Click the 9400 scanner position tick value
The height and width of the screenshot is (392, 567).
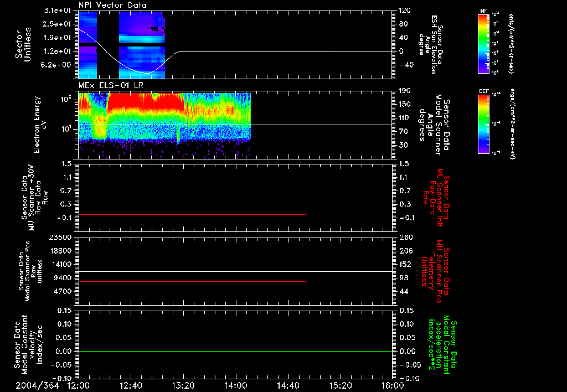click(63, 278)
